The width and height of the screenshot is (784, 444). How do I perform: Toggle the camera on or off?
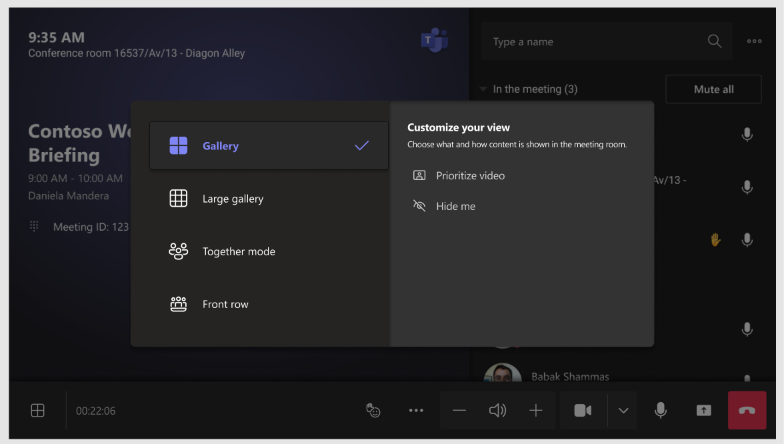coord(583,410)
